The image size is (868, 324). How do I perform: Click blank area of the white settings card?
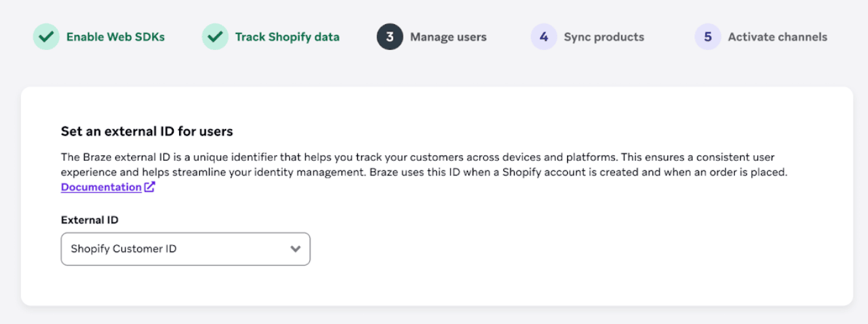(x=577, y=256)
